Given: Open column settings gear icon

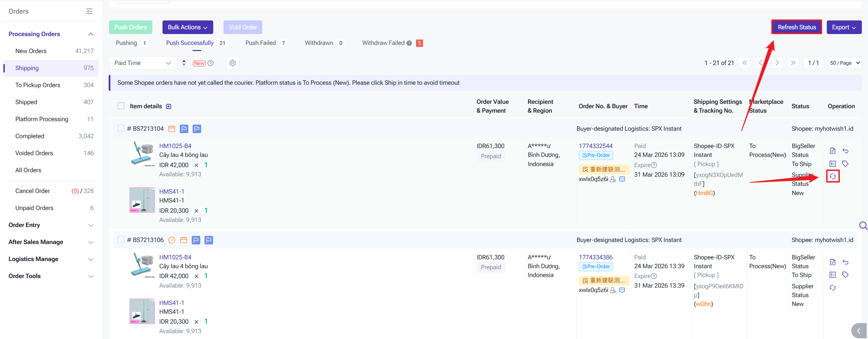Looking at the screenshot, I should (233, 63).
